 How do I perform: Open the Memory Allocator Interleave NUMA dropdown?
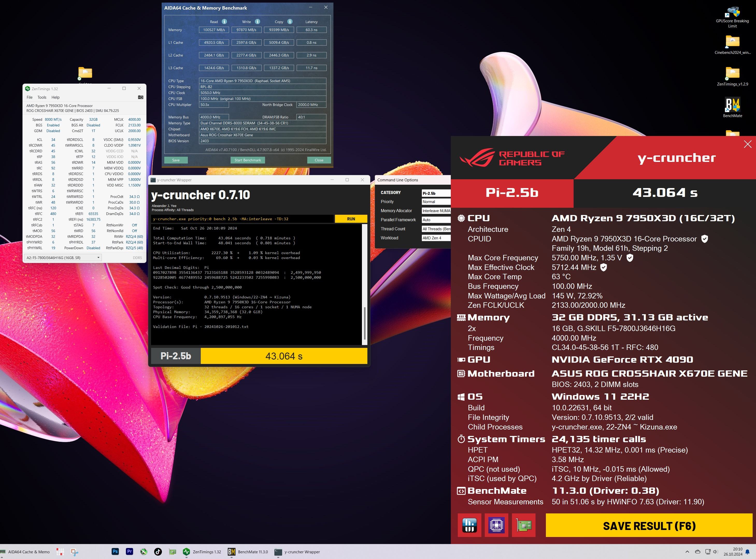click(x=436, y=211)
